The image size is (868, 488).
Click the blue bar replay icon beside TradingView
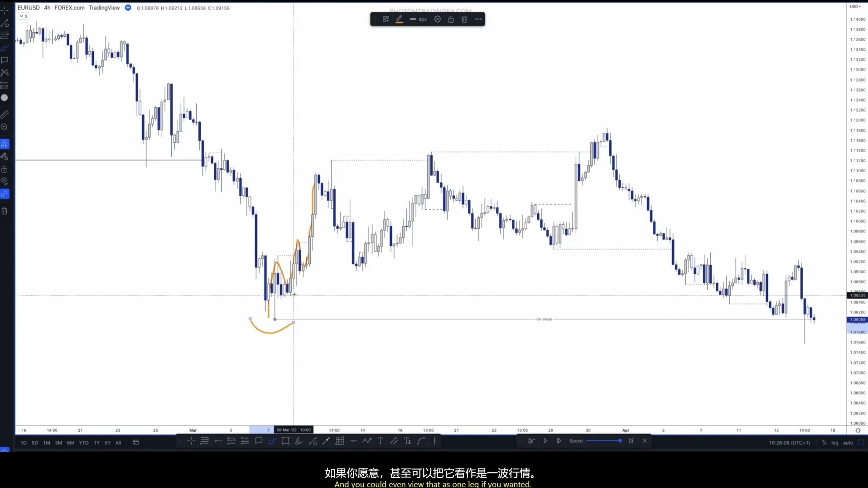click(128, 8)
